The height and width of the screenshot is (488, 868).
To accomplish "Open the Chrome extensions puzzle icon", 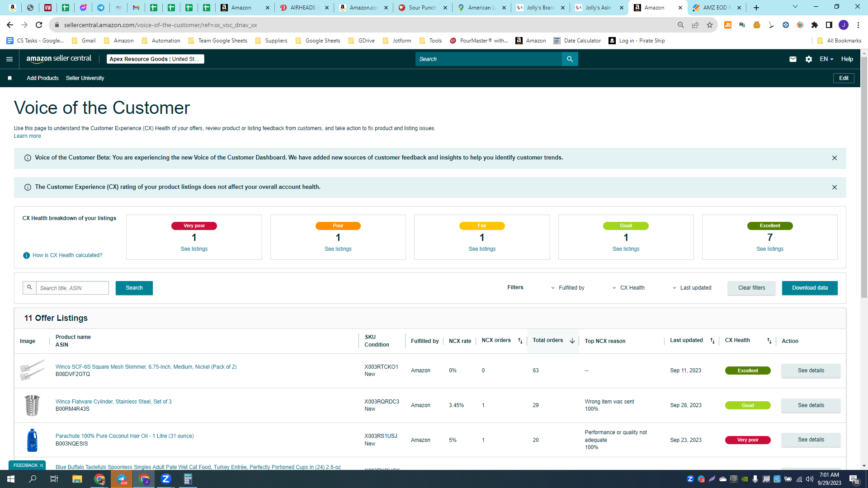I will pyautogui.click(x=815, y=25).
